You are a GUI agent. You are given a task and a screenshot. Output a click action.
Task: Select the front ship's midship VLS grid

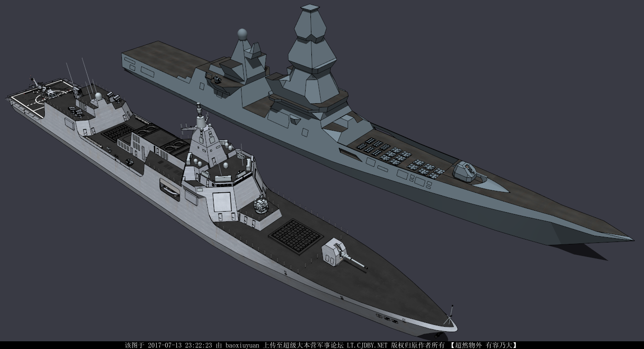[117, 133]
